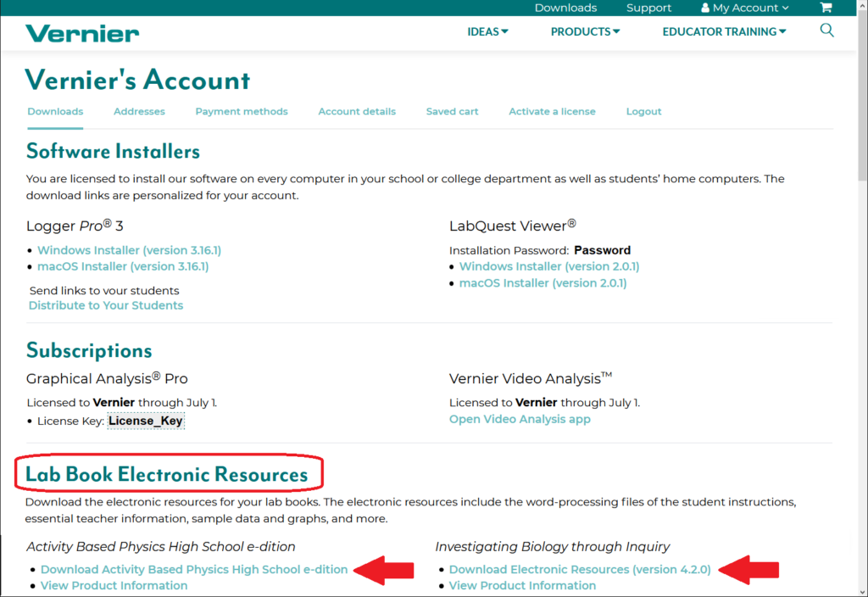868x597 pixels.
Task: Download Logger Pro Windows Installer 3.16.1
Action: click(129, 250)
